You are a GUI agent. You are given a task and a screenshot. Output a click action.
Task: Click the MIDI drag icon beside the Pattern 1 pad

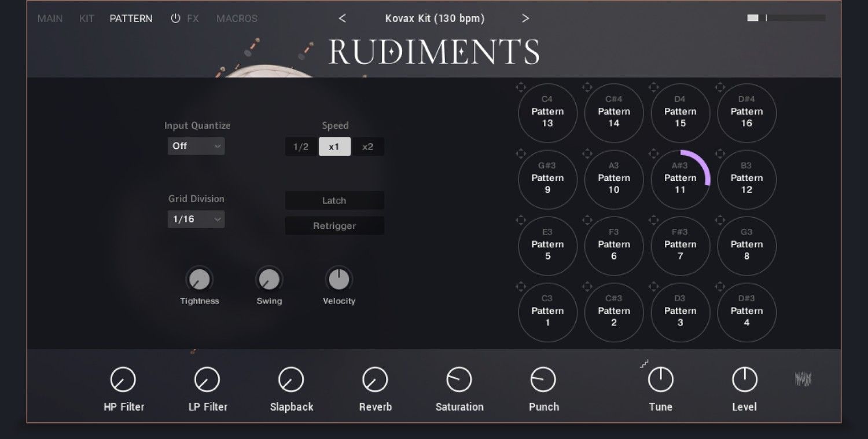click(520, 287)
